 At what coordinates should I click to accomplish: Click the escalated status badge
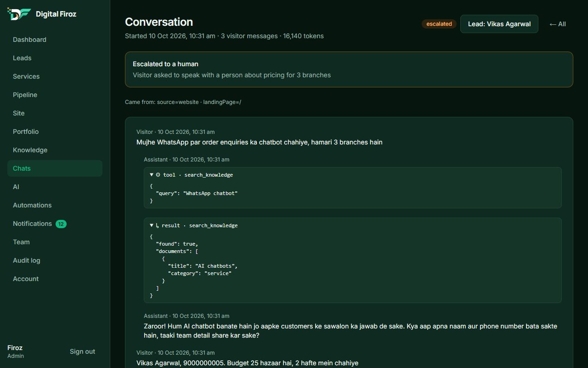click(439, 24)
